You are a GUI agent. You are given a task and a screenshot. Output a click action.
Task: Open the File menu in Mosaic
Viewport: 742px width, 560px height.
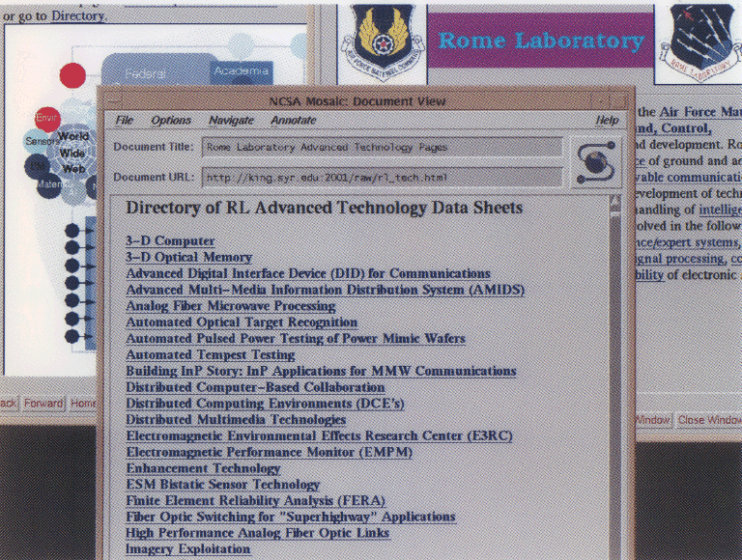(x=124, y=120)
